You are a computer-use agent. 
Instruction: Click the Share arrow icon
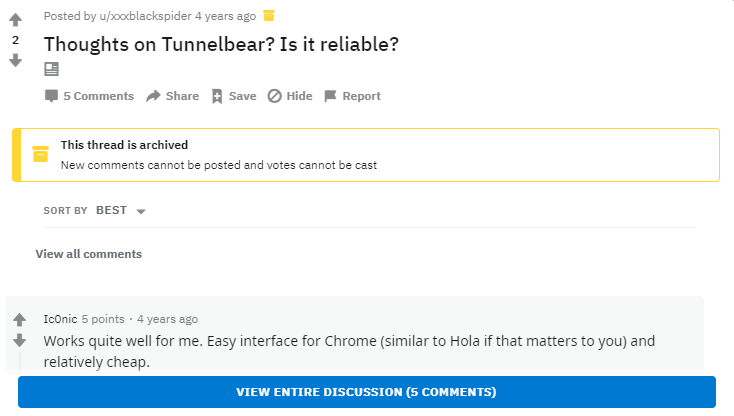[153, 96]
